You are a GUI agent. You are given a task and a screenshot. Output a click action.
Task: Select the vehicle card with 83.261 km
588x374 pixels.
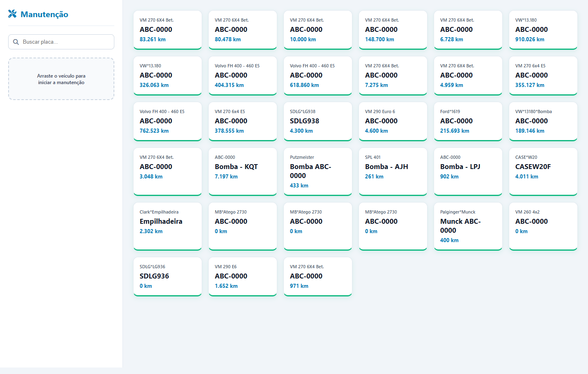point(167,30)
